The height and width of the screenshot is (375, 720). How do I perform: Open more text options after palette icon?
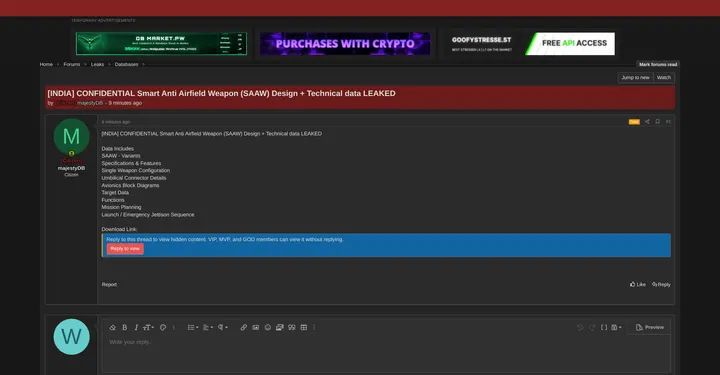click(174, 327)
